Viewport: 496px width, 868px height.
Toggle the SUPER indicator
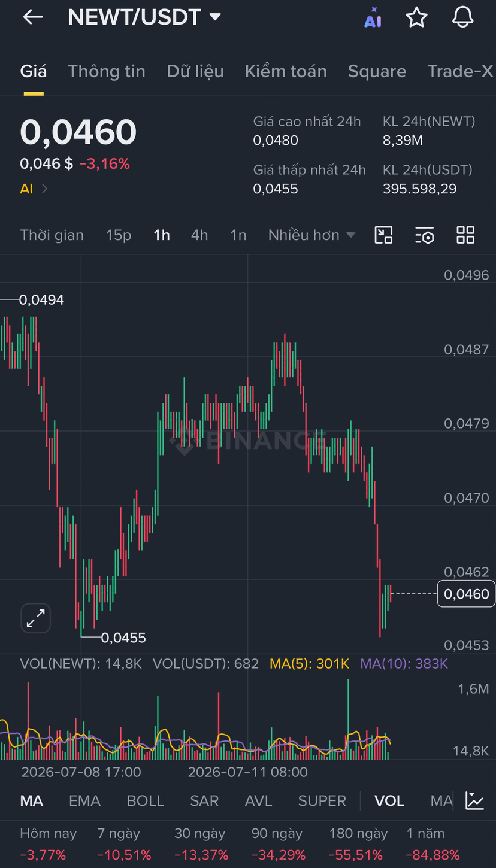pos(322,801)
